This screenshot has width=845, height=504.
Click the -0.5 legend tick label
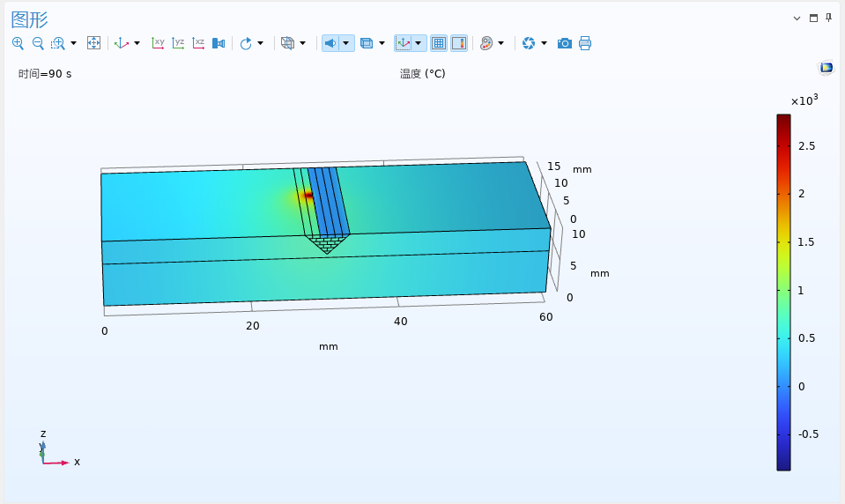click(808, 434)
